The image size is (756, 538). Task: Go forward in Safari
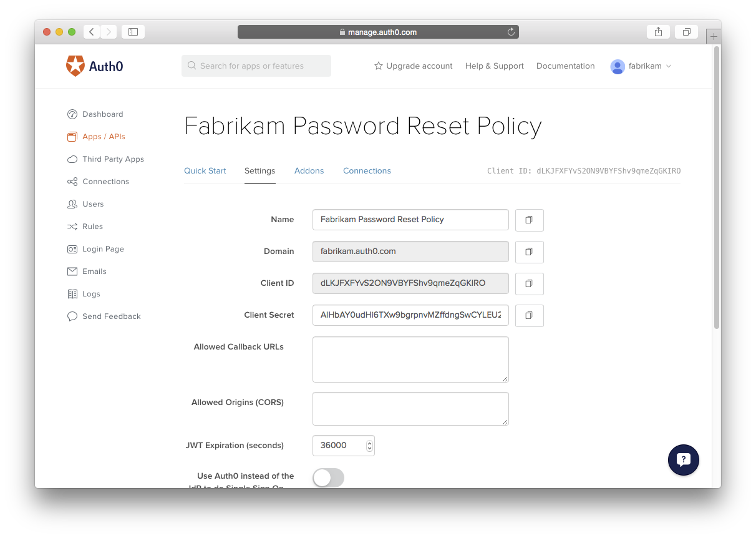click(109, 32)
